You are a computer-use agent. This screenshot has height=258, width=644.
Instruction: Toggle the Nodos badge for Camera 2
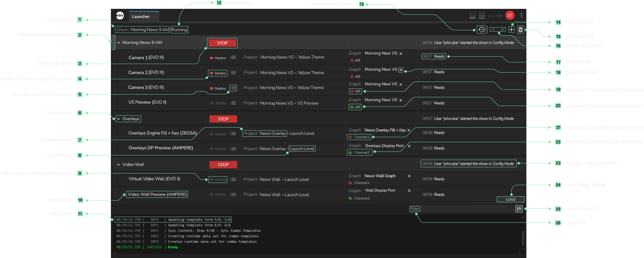(218, 73)
